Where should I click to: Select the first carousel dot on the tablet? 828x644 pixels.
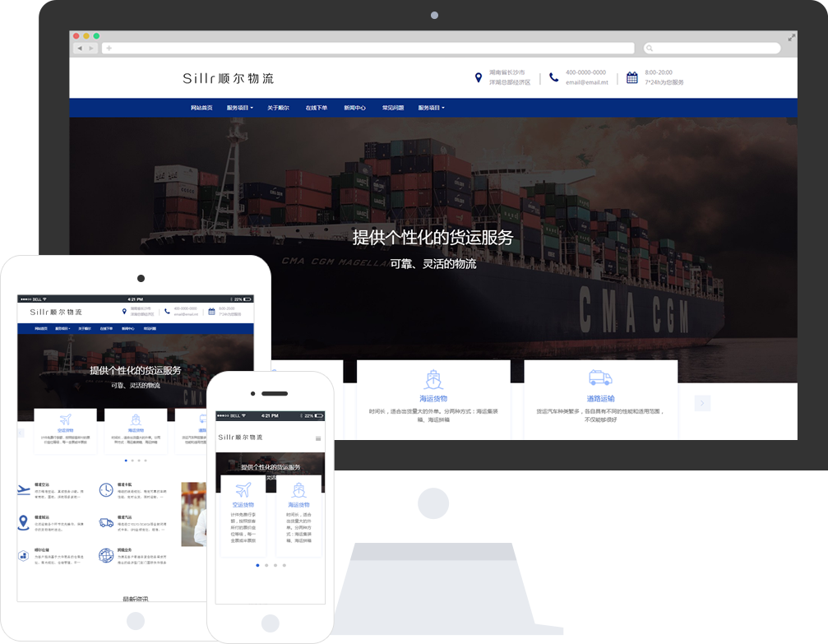pyautogui.click(x=126, y=461)
